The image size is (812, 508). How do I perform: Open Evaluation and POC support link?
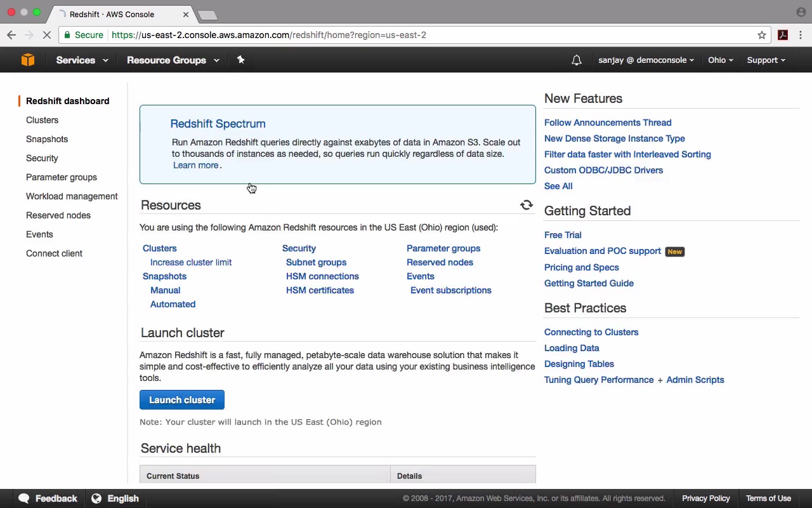(x=603, y=251)
